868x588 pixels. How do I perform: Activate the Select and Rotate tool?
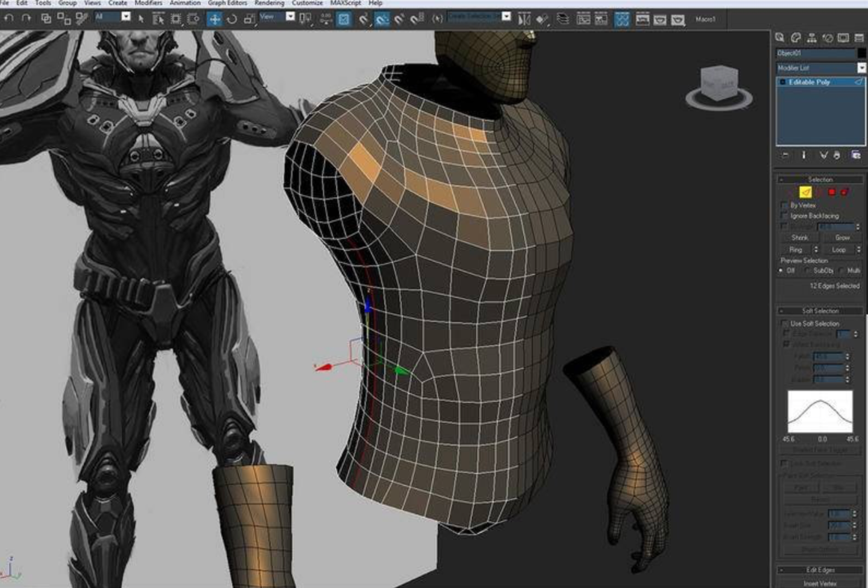[x=232, y=19]
